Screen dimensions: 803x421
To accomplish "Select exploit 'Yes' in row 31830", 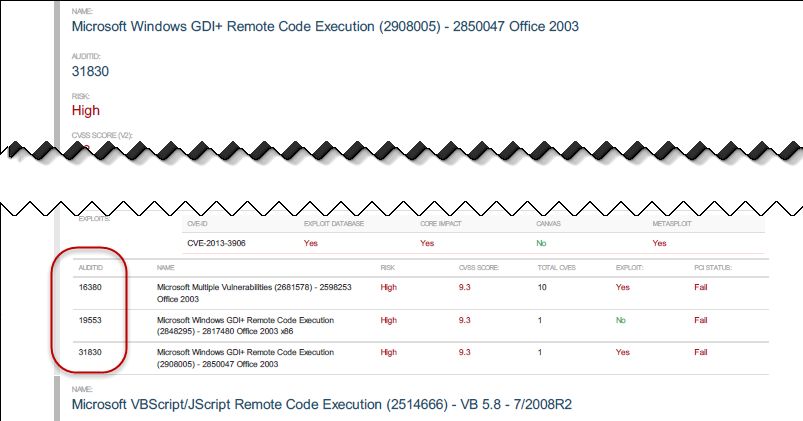I will click(623, 352).
